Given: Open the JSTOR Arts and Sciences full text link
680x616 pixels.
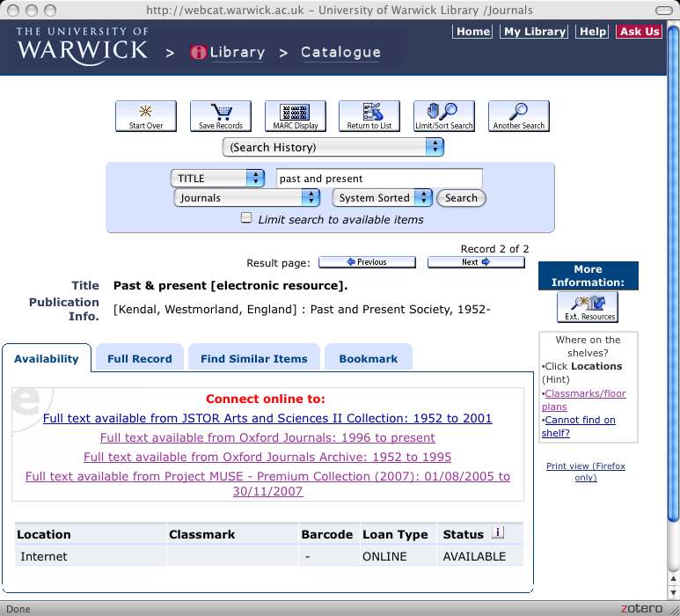Looking at the screenshot, I should tap(267, 419).
